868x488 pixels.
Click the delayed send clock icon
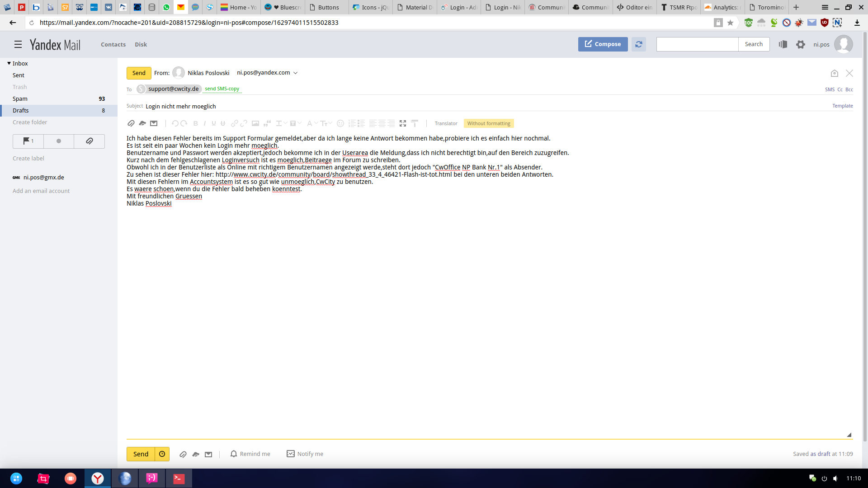(162, 454)
